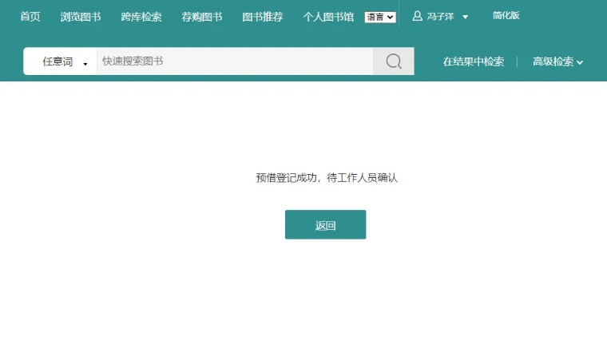Image resolution: width=607 pixels, height=364 pixels.
Task: Expand the 任意词 search field type dropdown
Action: [61, 61]
